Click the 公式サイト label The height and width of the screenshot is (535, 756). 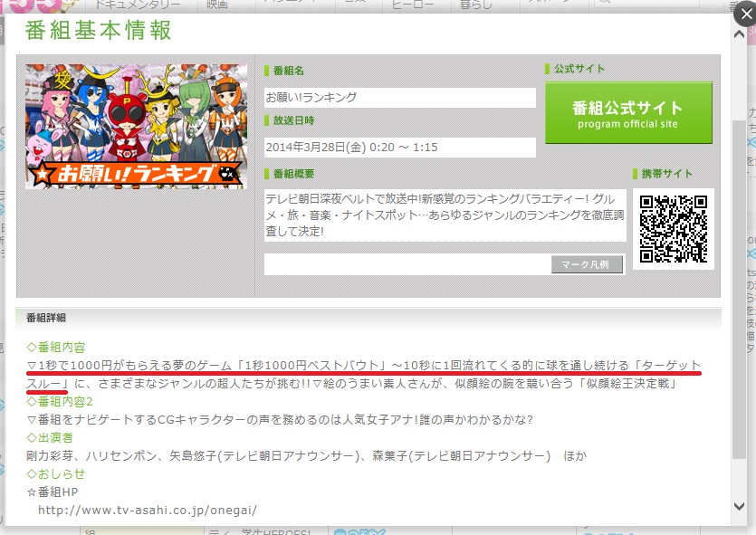click(579, 69)
